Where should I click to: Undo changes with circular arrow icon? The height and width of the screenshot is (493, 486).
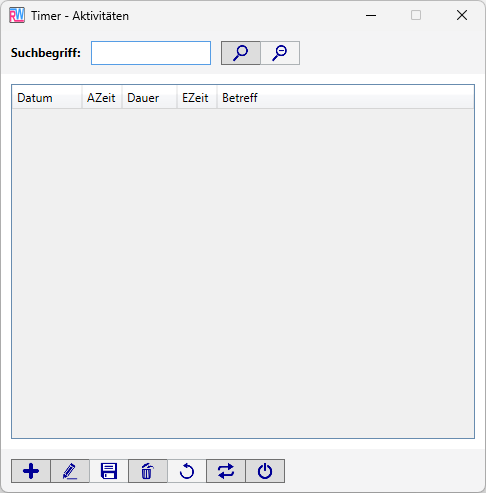(187, 471)
